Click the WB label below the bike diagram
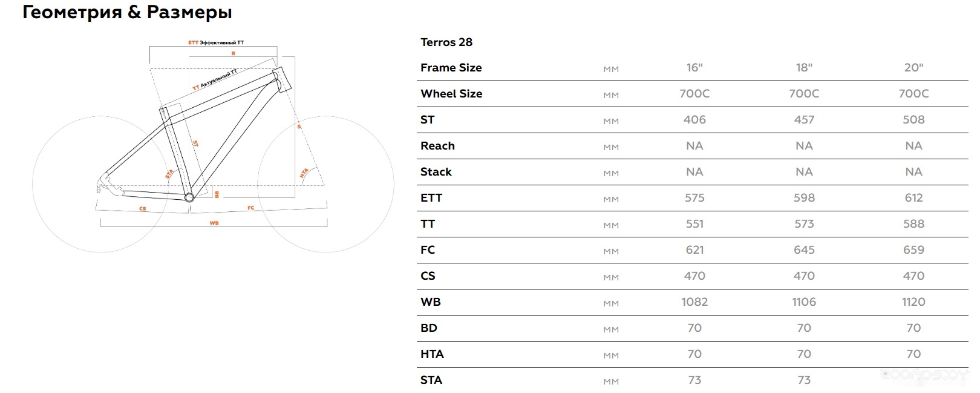This screenshot has height=393, width=980. pos(214,223)
